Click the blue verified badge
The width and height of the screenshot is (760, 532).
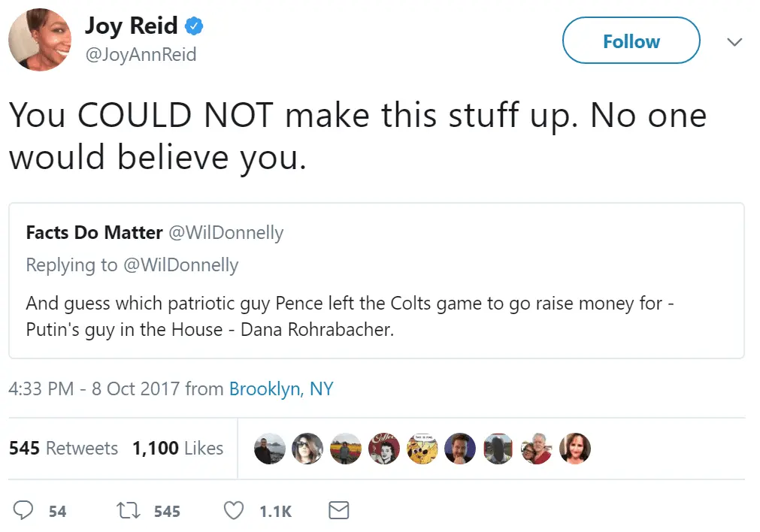point(195,26)
